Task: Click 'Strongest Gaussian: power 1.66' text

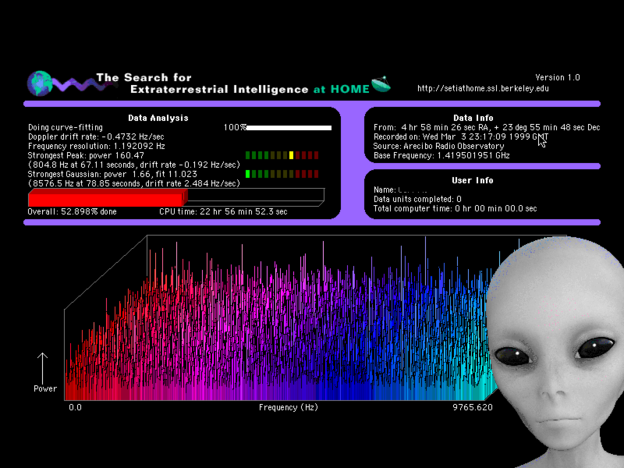Action: tap(112, 174)
